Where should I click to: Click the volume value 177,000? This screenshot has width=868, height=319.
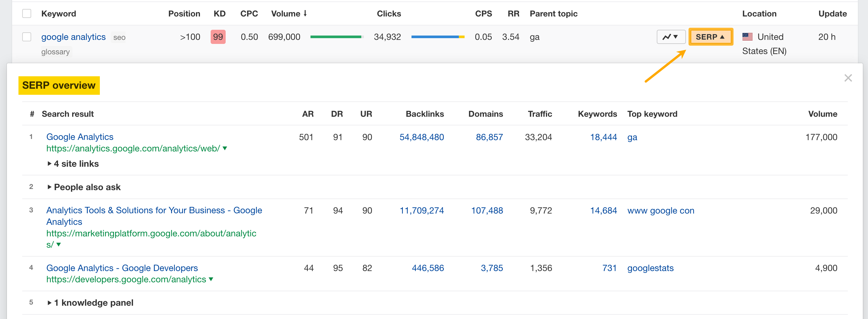[x=821, y=137]
